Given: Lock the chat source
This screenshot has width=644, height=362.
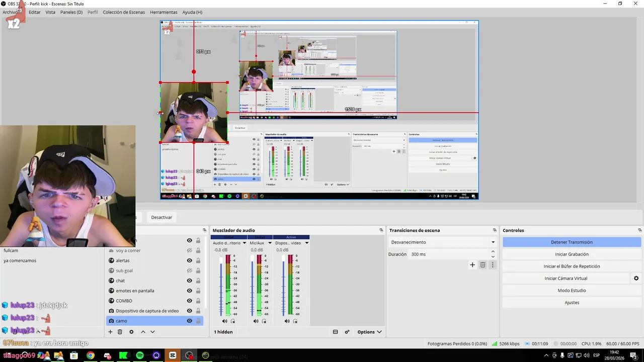Looking at the screenshot, I should click(x=198, y=281).
